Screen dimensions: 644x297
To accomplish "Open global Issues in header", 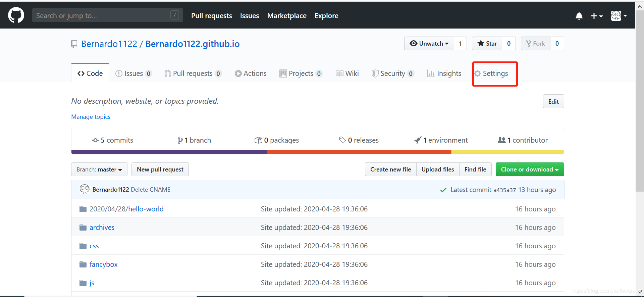I will 250,16.
